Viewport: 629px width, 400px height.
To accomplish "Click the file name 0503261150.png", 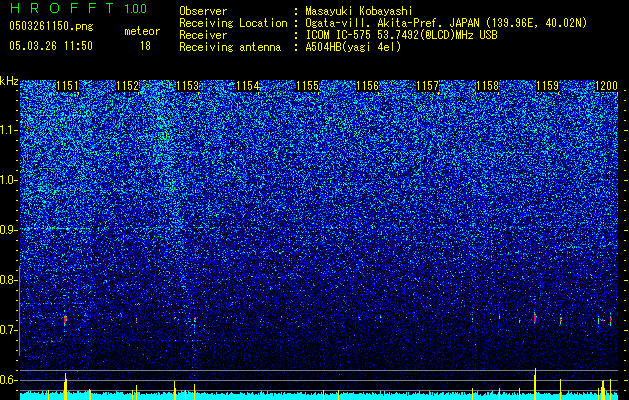I will [51, 26].
